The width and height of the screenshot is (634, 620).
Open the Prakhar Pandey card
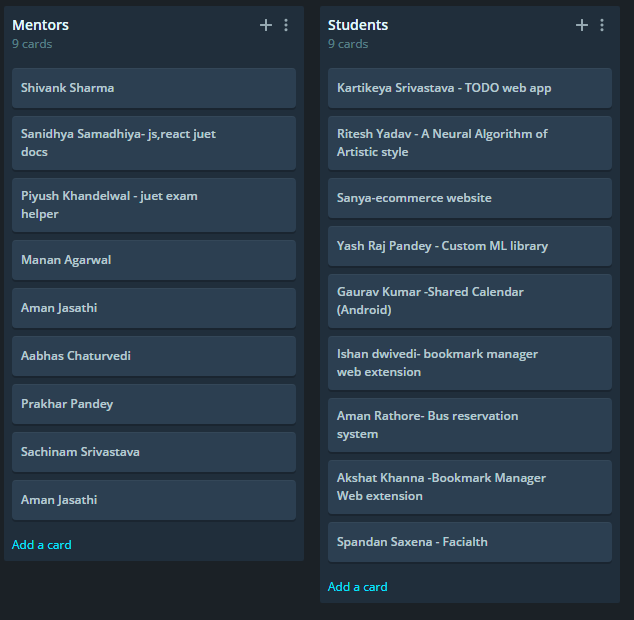click(154, 404)
